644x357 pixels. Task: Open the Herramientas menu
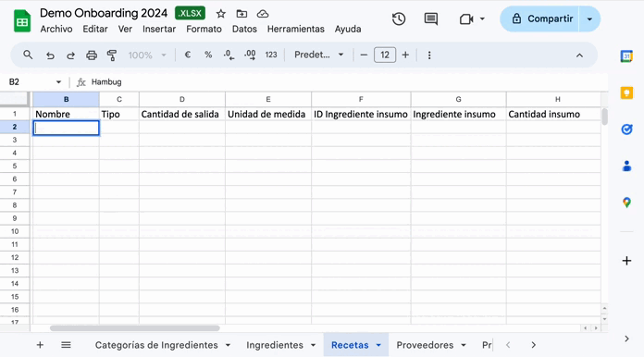coord(296,30)
